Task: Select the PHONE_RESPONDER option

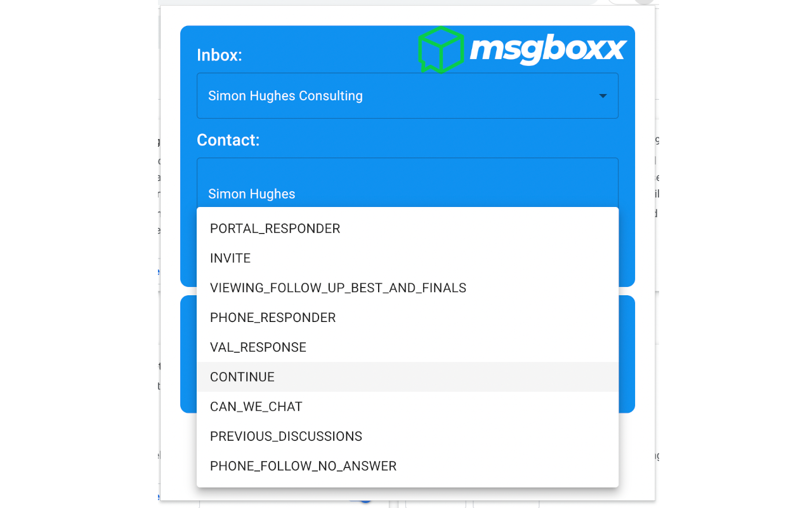Action: [273, 317]
